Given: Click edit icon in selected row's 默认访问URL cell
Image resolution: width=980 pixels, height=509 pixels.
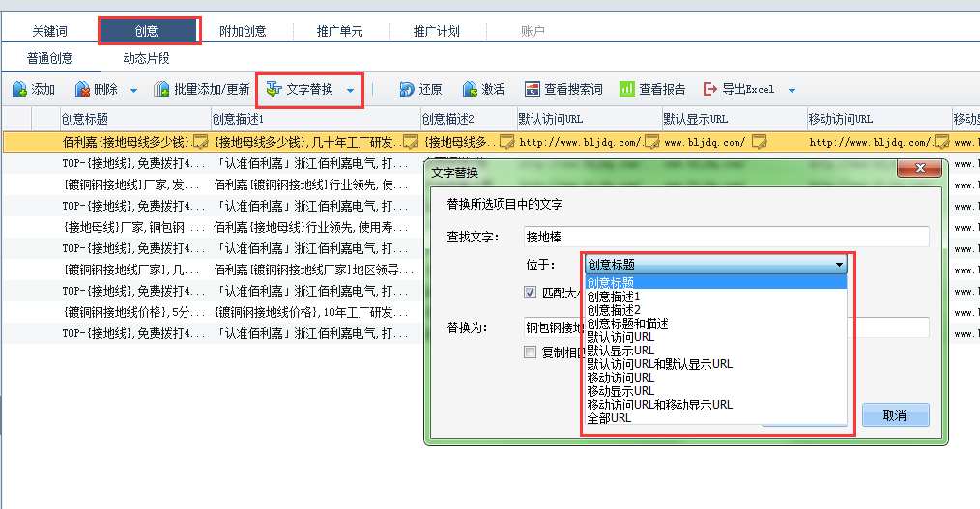Looking at the screenshot, I should (651, 142).
